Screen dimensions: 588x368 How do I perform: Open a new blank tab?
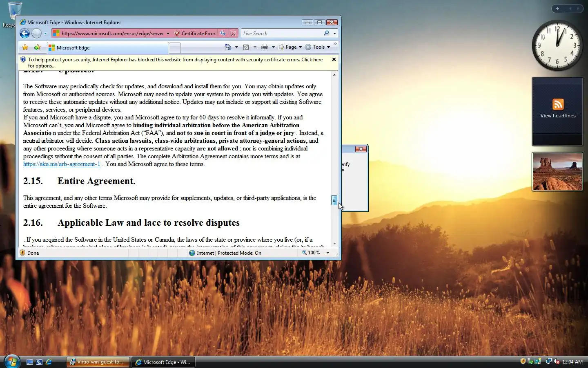(175, 48)
